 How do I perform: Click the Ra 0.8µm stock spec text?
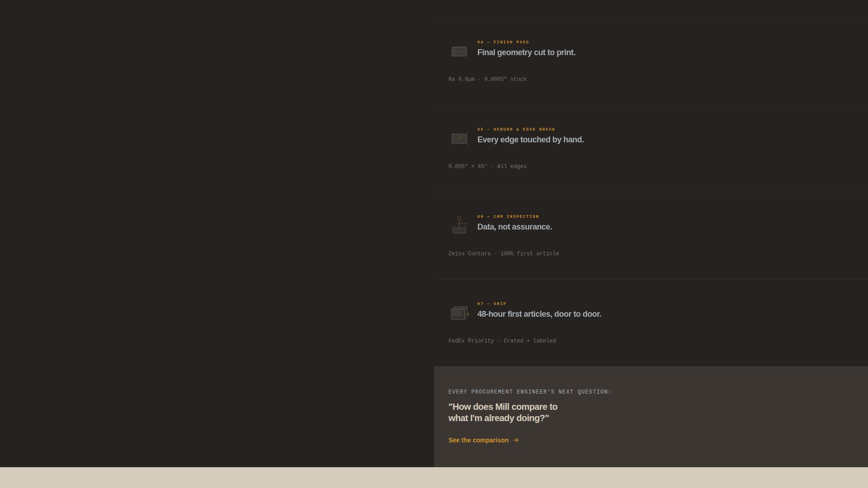[487, 79]
